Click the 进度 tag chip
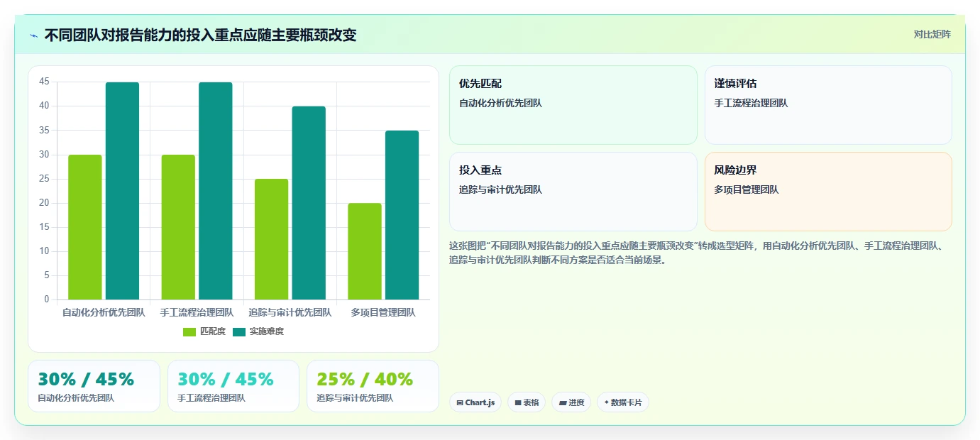 click(x=571, y=402)
